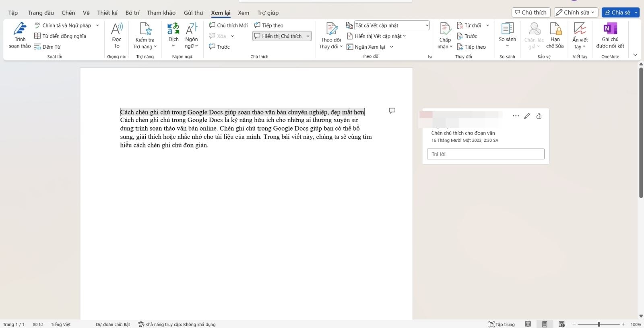
Task: Expand Hiển thị Chú thích dropdown arrow
Action: pyautogui.click(x=308, y=36)
